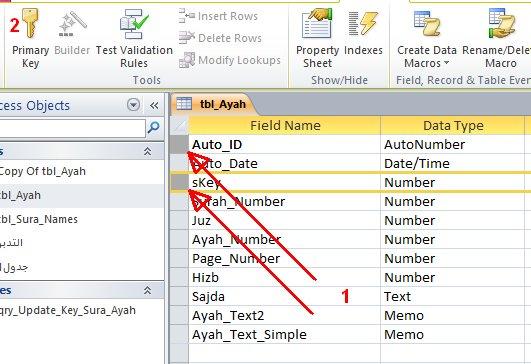Viewport: 531px width, 364px height.
Task: Click the Surah_Number field name
Action: click(x=238, y=202)
